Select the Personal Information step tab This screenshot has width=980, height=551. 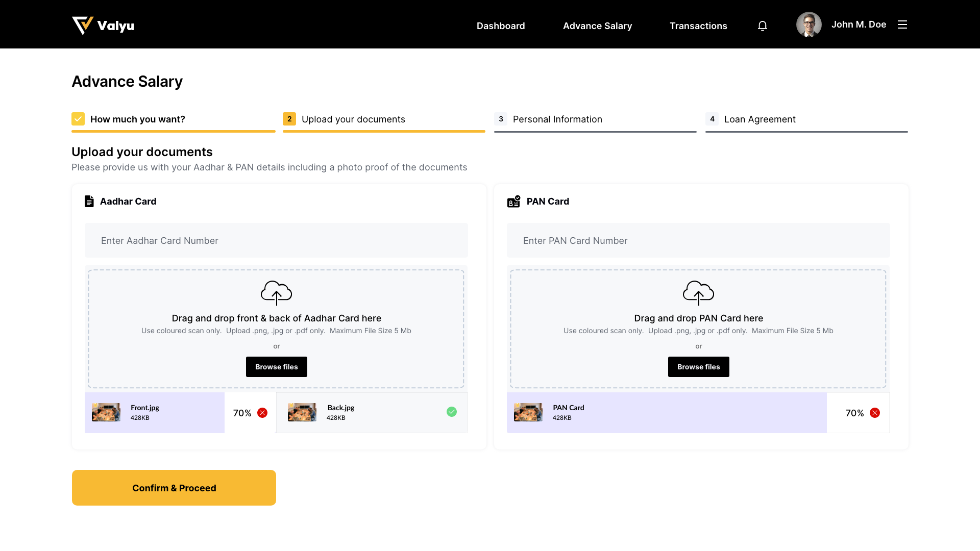tap(557, 119)
